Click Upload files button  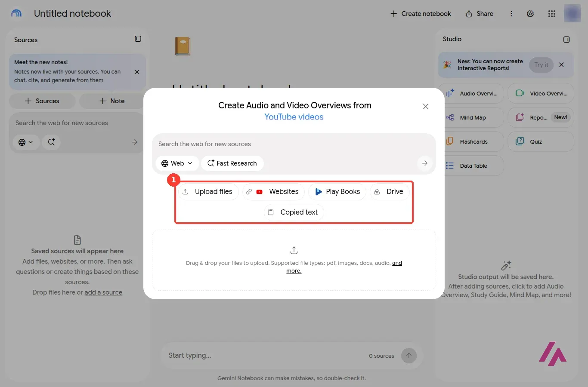pyautogui.click(x=208, y=192)
